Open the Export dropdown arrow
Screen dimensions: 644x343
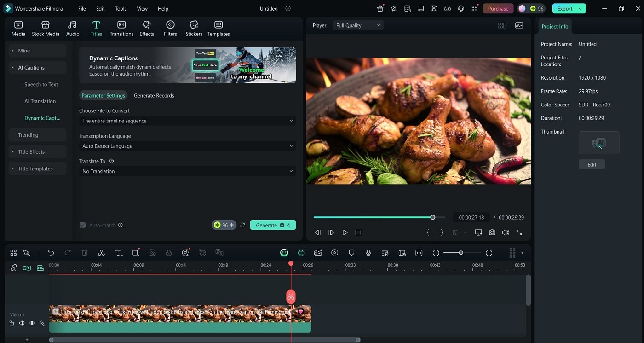click(x=581, y=8)
